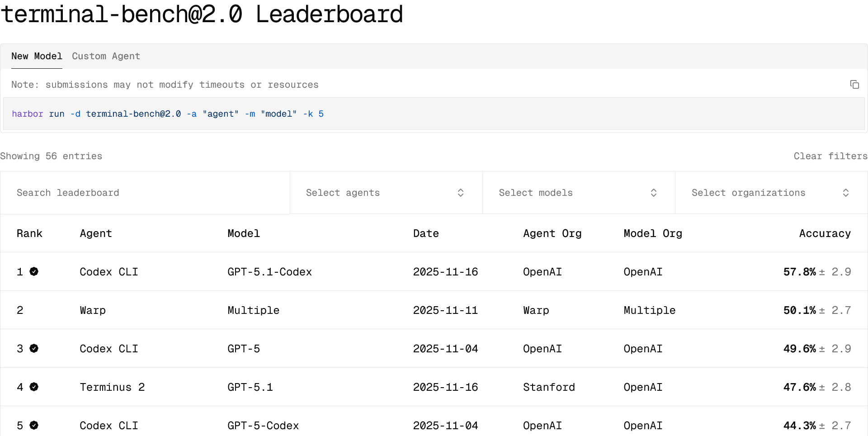Switch to the New Model tab
Viewport: 868px width, 436px height.
[37, 56]
